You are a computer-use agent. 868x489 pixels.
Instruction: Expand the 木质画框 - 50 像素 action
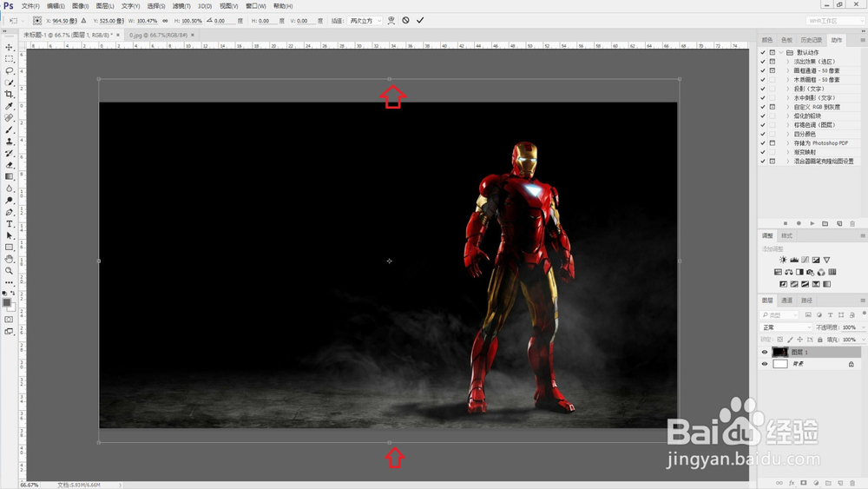788,80
